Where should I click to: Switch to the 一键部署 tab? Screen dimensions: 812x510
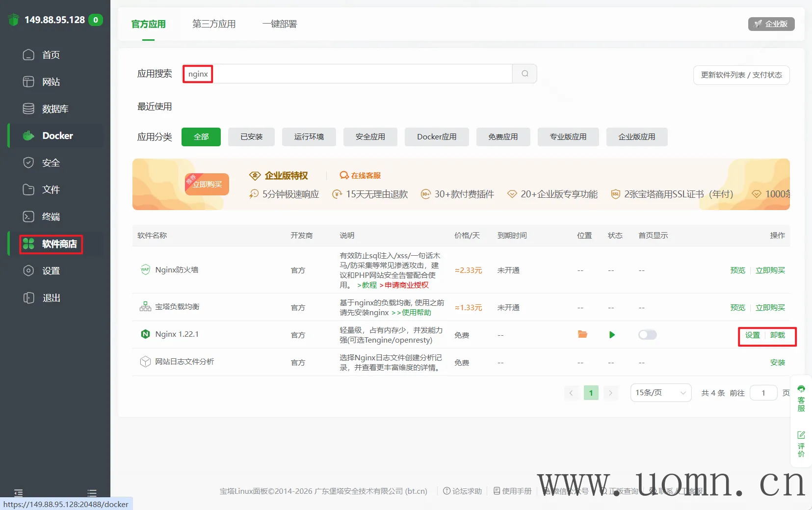279,24
